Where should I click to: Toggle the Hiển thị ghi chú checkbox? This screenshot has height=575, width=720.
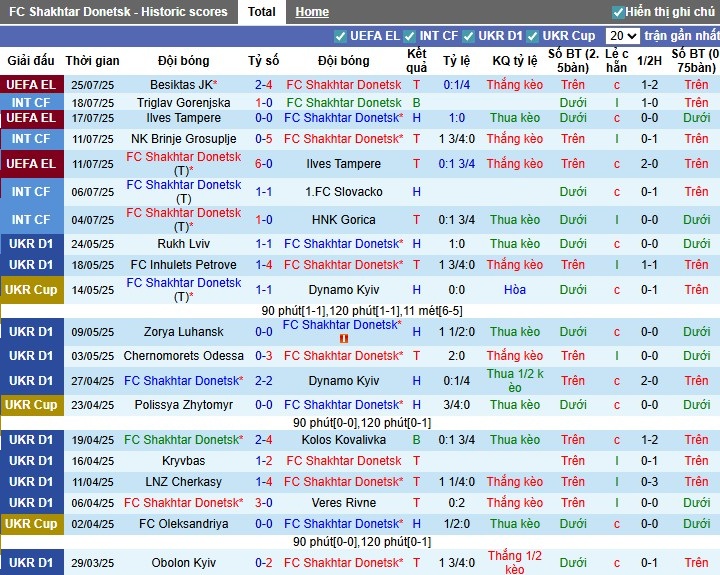click(x=618, y=12)
